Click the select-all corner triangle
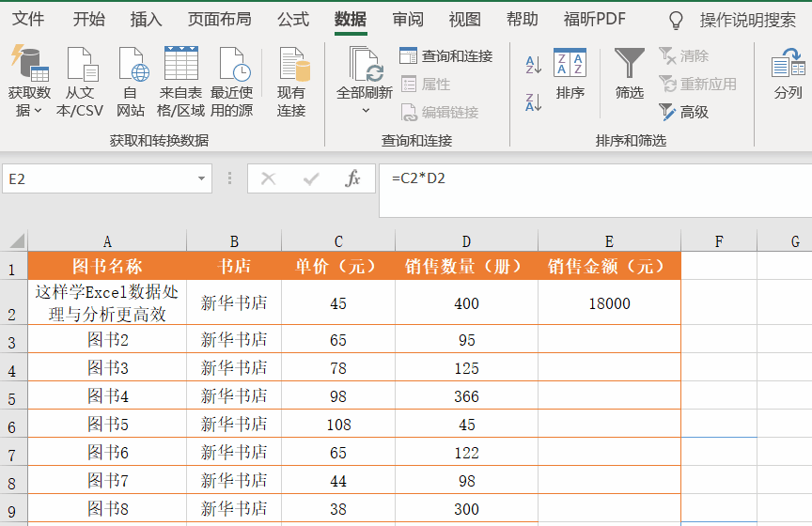812x526 pixels. tap(17, 241)
